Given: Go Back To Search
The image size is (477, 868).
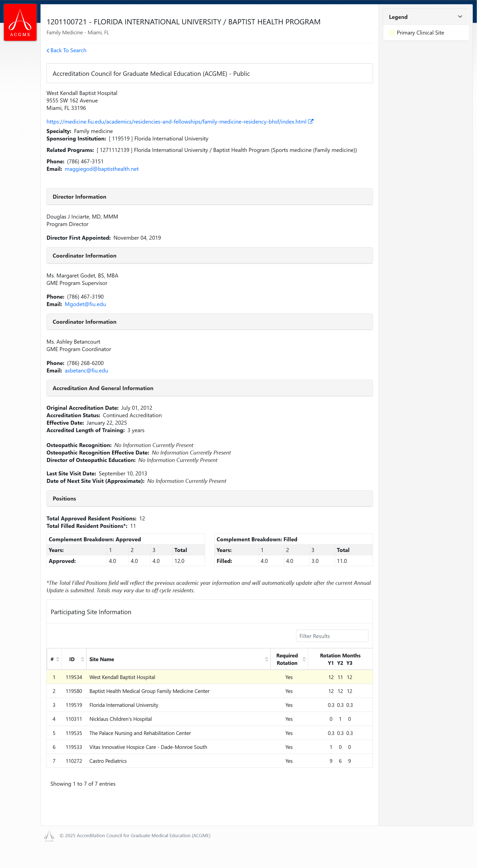Looking at the screenshot, I should pyautogui.click(x=68, y=50).
